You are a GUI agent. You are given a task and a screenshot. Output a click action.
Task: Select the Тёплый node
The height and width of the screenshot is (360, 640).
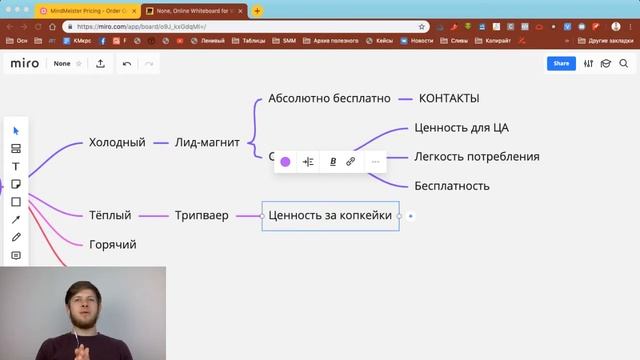tap(110, 216)
